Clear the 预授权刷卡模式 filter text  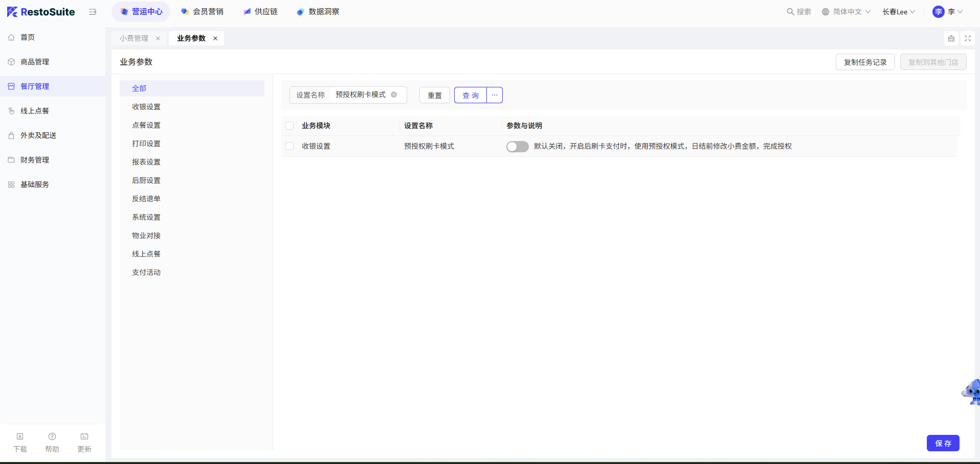(394, 95)
